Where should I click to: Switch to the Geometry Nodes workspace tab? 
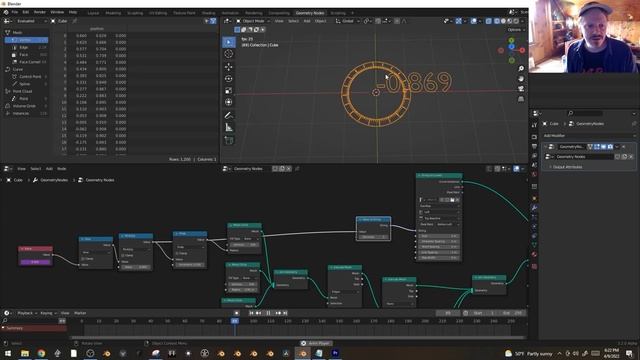pyautogui.click(x=310, y=13)
